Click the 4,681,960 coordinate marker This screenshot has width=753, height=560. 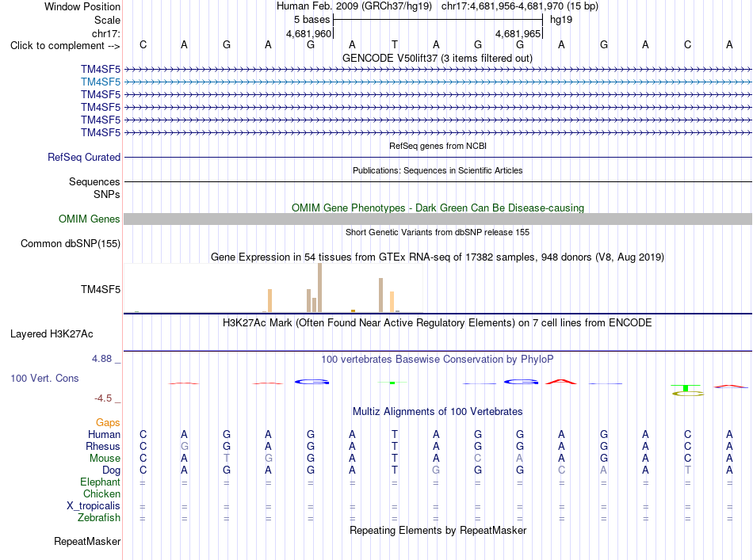click(x=309, y=34)
